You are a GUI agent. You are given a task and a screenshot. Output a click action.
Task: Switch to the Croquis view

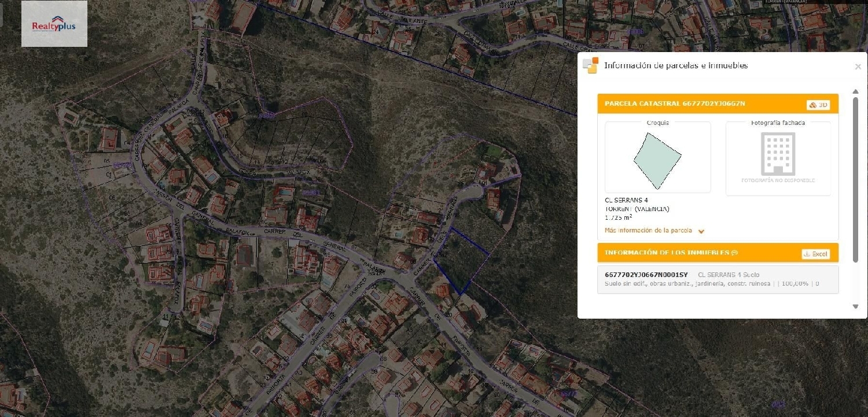[657, 123]
